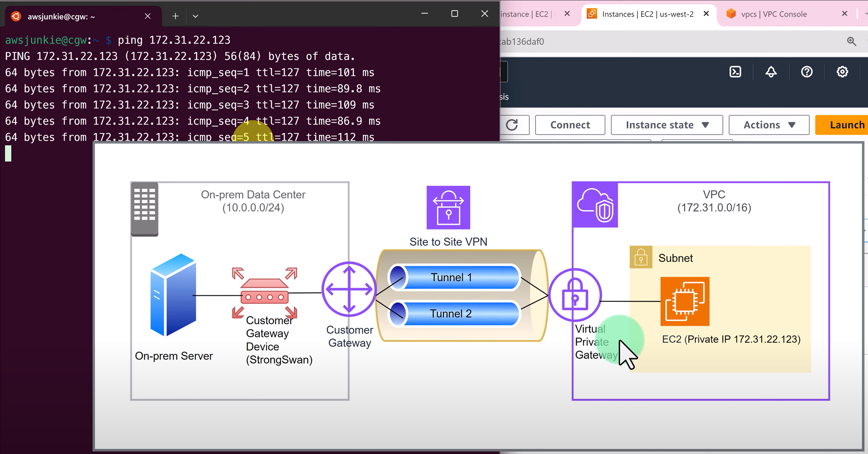Image resolution: width=868 pixels, height=454 pixels.
Task: Click the help question mark icon
Action: pyautogui.click(x=807, y=72)
